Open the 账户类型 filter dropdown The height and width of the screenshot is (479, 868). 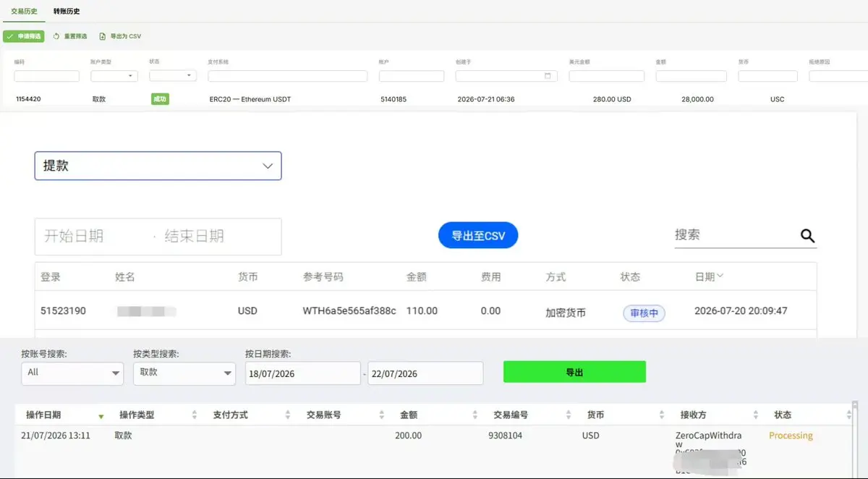click(114, 76)
